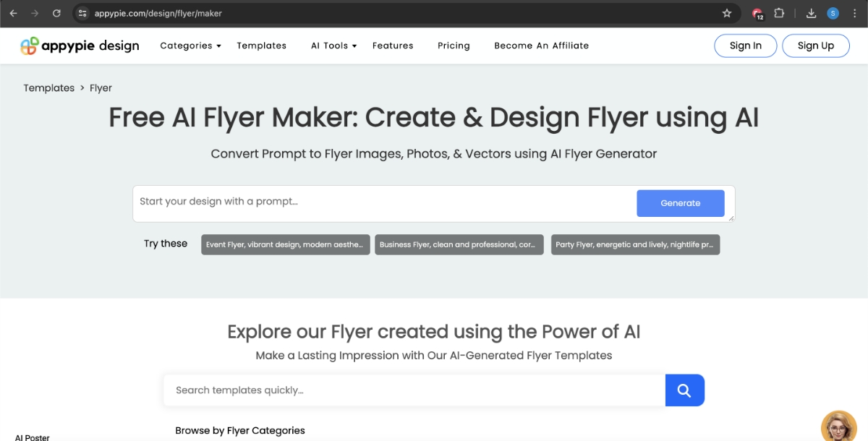This screenshot has width=868, height=441.
Task: Click the browser profile avatar icon
Action: click(833, 13)
